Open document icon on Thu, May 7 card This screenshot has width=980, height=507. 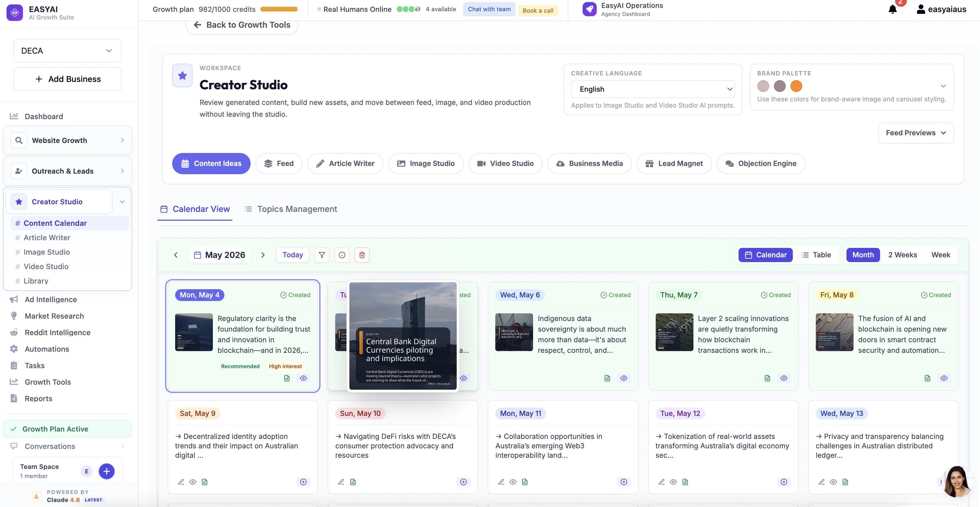click(x=767, y=378)
